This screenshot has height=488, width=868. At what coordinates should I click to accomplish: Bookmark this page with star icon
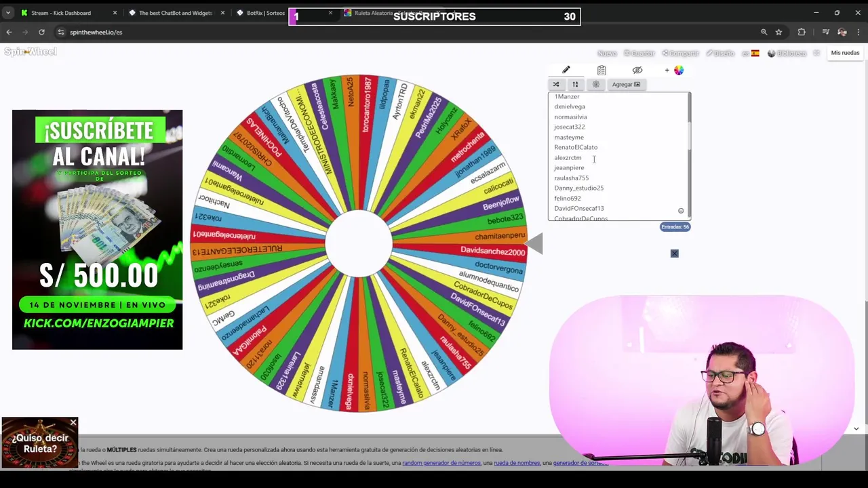(778, 32)
